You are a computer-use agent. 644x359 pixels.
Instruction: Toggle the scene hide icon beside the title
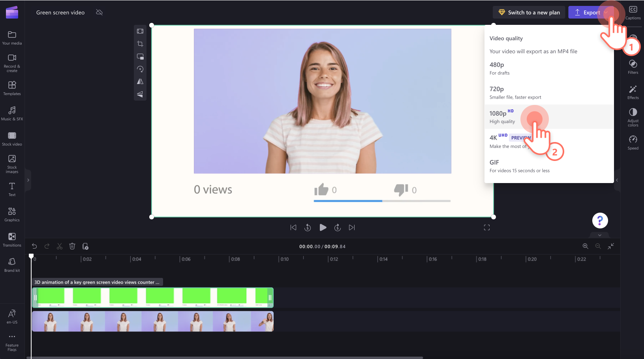99,12
